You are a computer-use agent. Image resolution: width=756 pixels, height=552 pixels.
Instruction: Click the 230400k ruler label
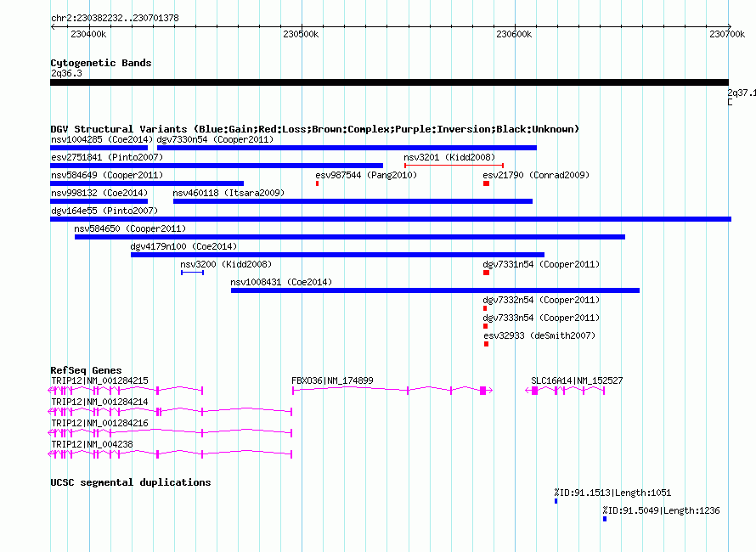point(88,34)
